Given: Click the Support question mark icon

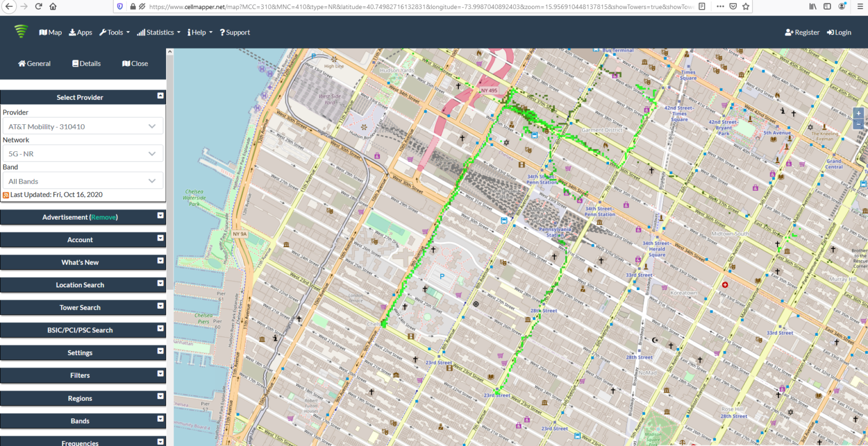Looking at the screenshot, I should (x=222, y=32).
